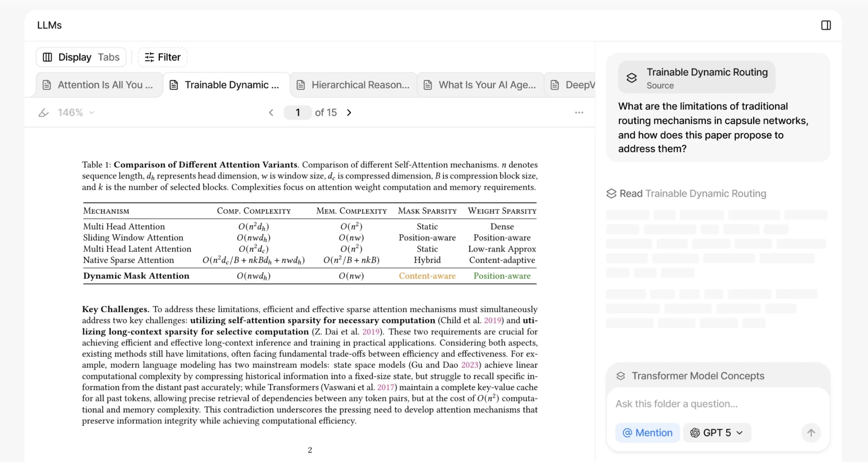Click the page number field showing 1

click(298, 112)
